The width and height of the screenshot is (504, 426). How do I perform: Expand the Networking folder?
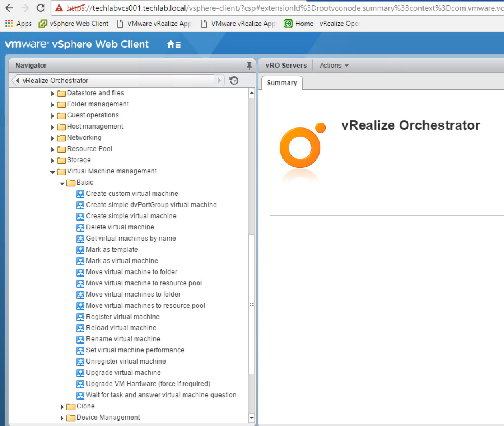point(52,138)
